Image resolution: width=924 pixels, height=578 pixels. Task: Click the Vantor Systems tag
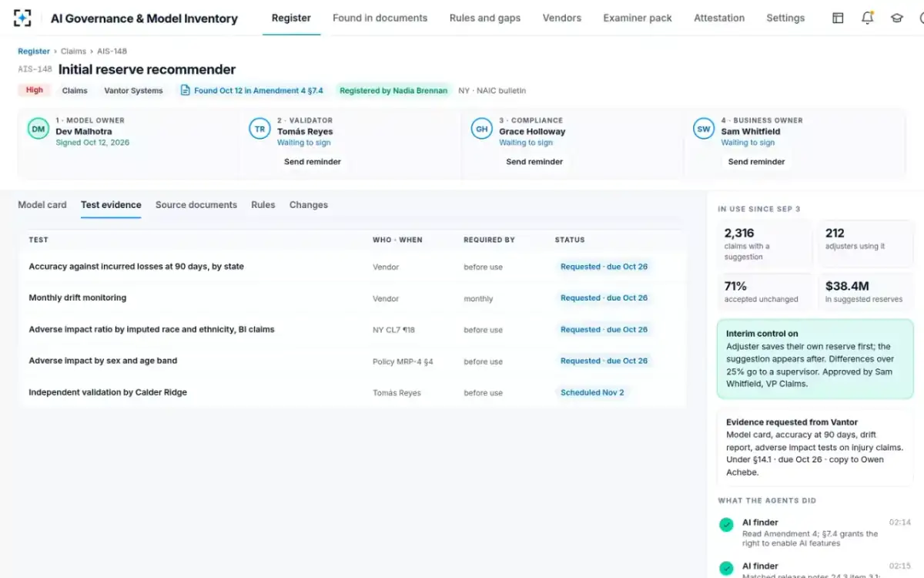134,90
